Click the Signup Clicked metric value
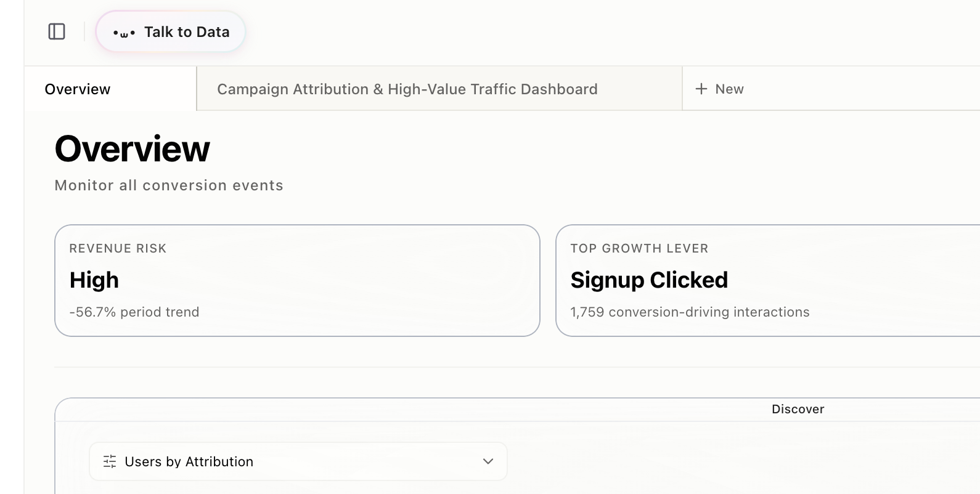Image resolution: width=980 pixels, height=494 pixels. tap(649, 280)
